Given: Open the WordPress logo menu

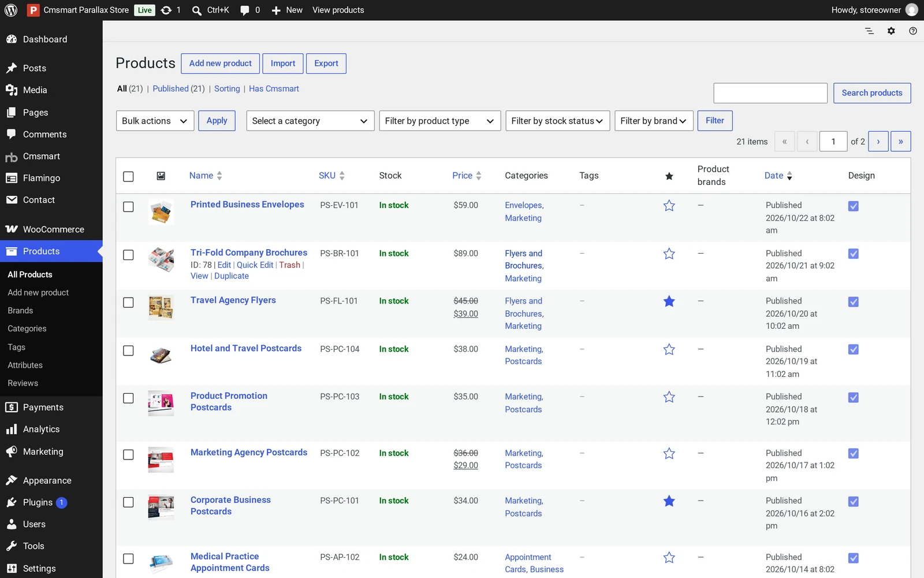Looking at the screenshot, I should pyautogui.click(x=11, y=10).
